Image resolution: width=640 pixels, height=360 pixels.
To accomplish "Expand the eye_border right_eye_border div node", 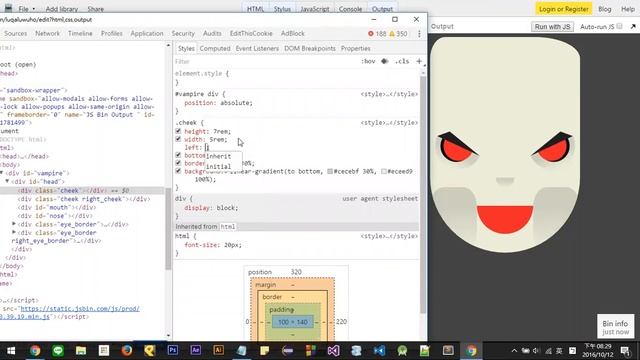I will [14, 232].
